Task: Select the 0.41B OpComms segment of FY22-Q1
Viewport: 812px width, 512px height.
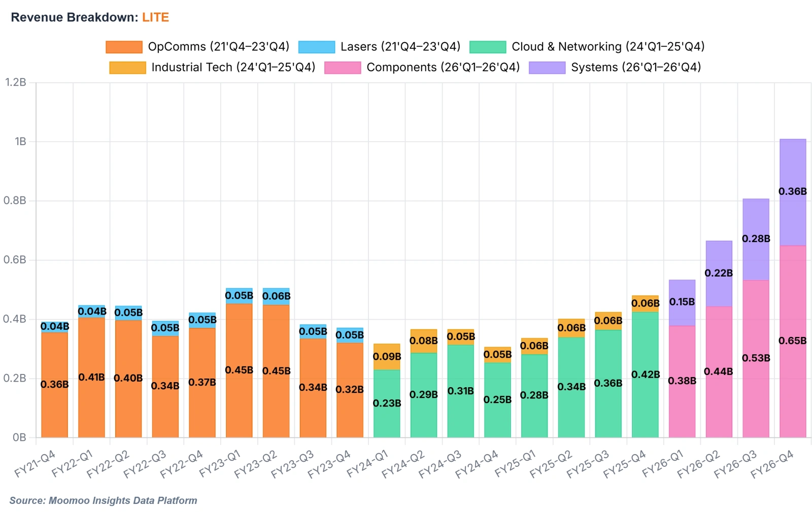Action: coord(92,378)
